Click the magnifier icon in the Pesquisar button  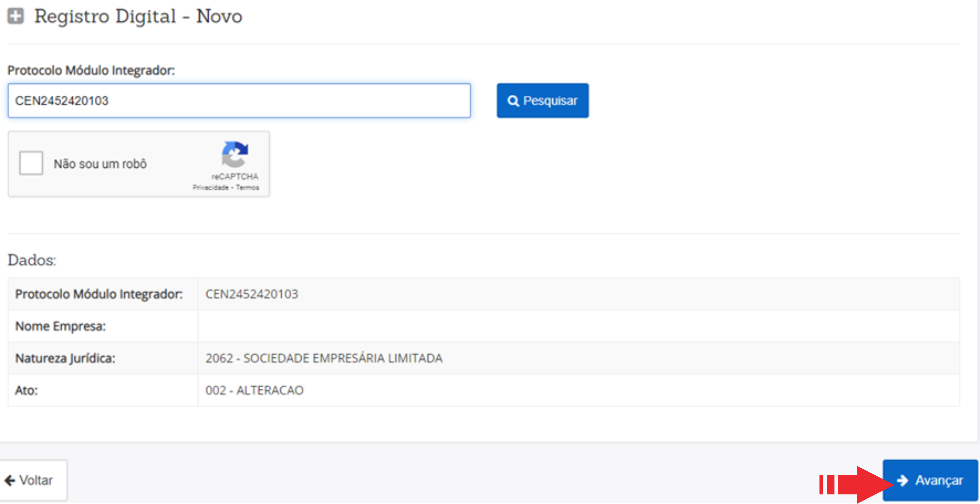(513, 101)
